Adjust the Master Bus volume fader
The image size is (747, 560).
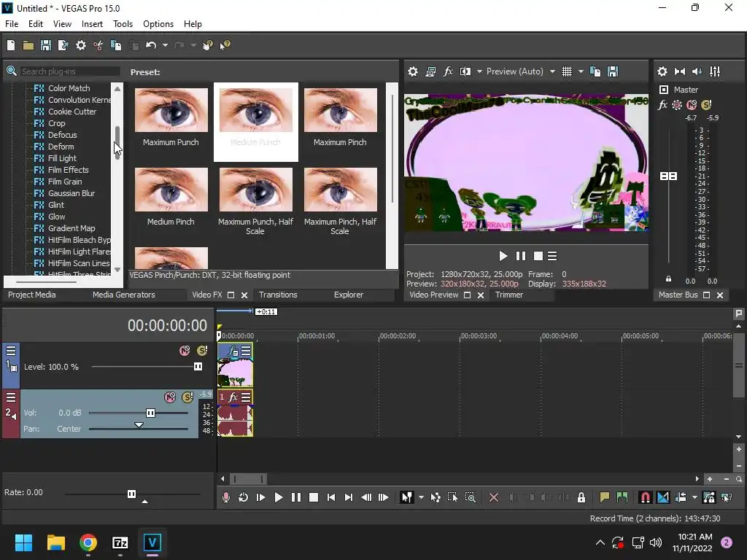click(x=668, y=176)
